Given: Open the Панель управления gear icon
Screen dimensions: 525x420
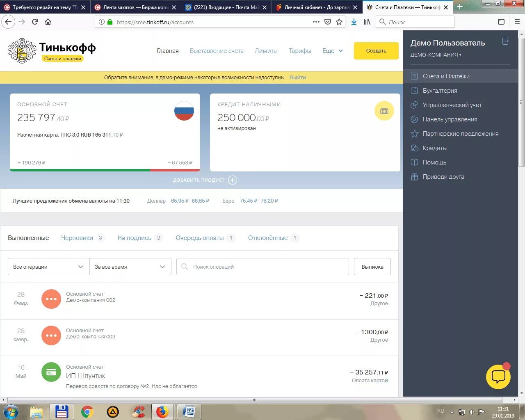Looking at the screenshot, I should coord(415,119).
